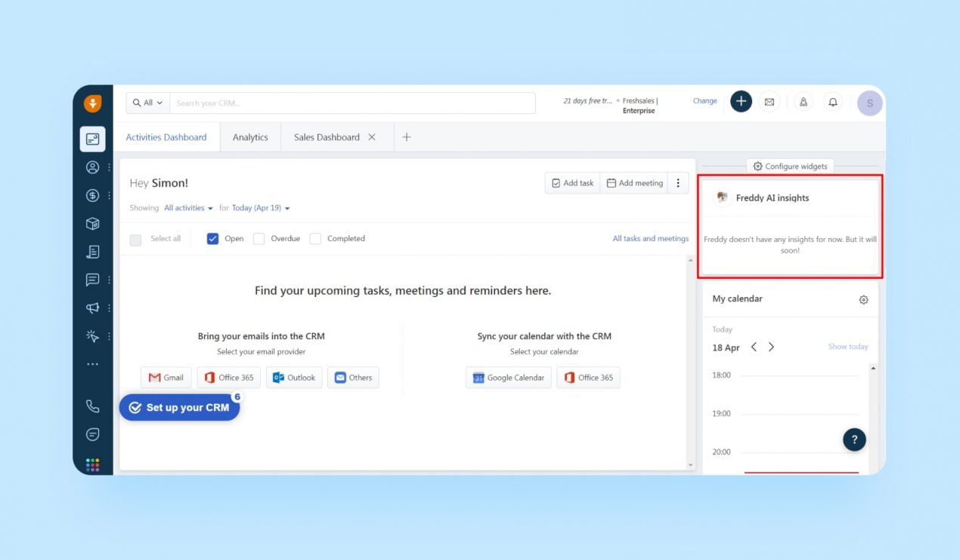The image size is (960, 560).
Task: Open the Documents icon in the sidebar
Action: [x=92, y=252]
